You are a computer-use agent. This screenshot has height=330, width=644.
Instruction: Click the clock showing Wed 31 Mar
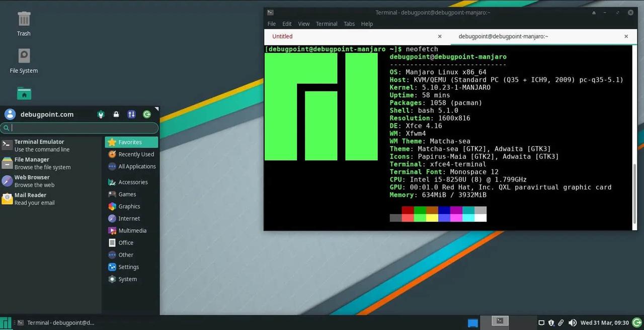(x=604, y=322)
